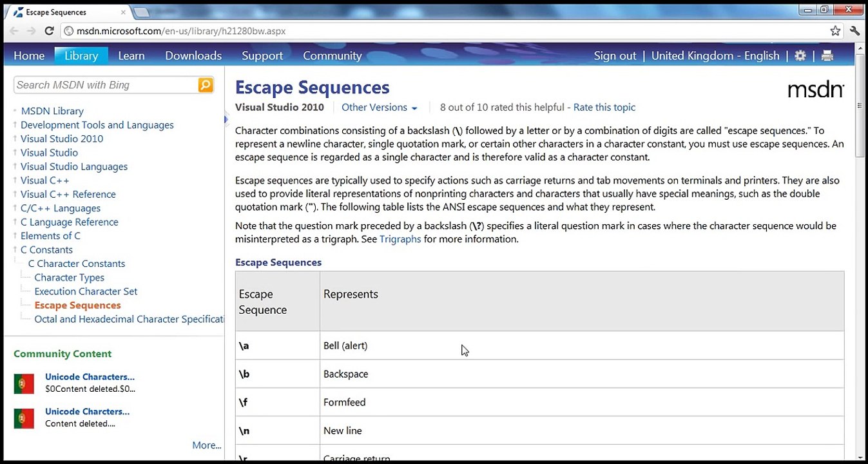Click the \b escape sequence cell

[278, 374]
